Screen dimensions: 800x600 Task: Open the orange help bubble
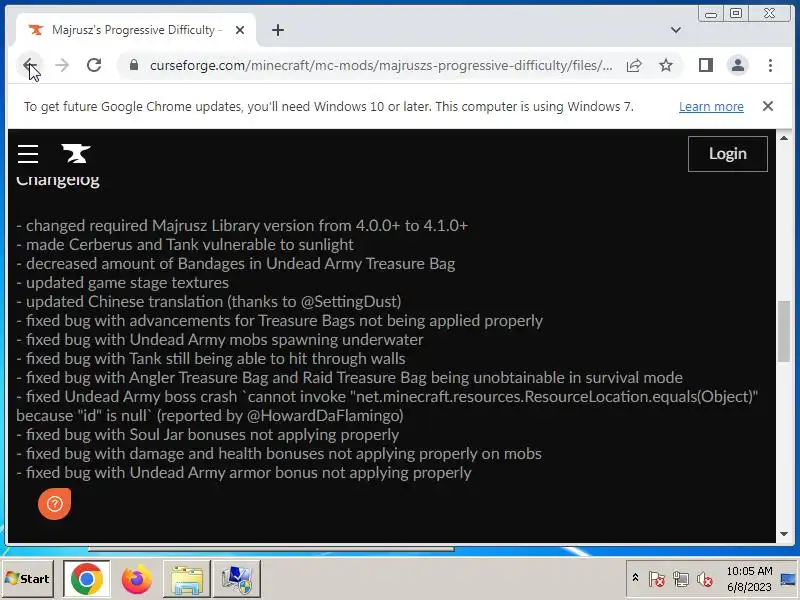(x=55, y=504)
